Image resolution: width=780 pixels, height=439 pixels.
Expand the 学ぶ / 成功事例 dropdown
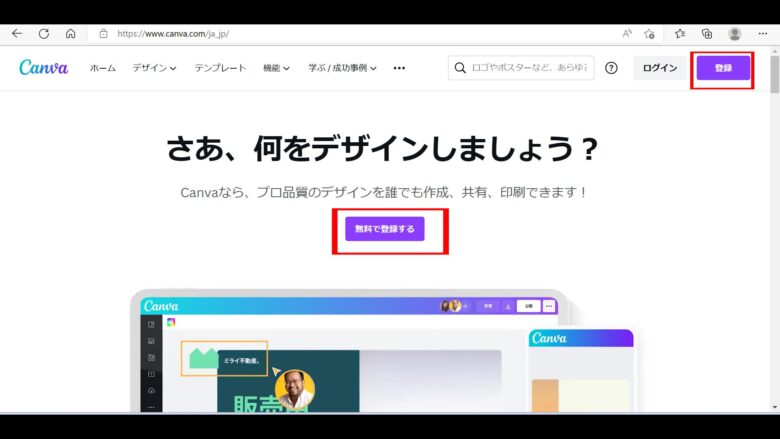[342, 68]
